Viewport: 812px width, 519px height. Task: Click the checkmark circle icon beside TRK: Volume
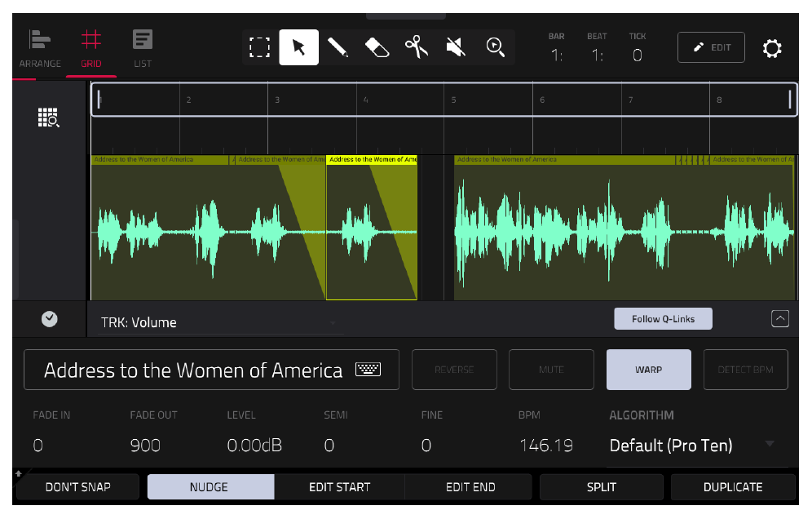click(x=49, y=319)
